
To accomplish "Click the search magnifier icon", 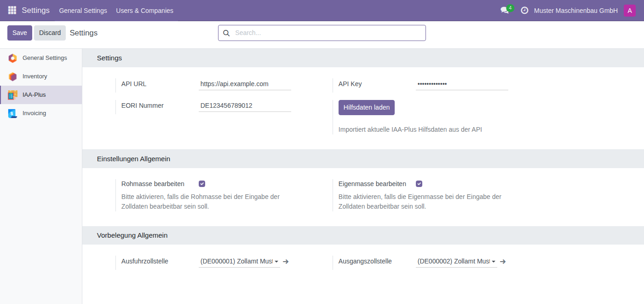I will click(226, 33).
